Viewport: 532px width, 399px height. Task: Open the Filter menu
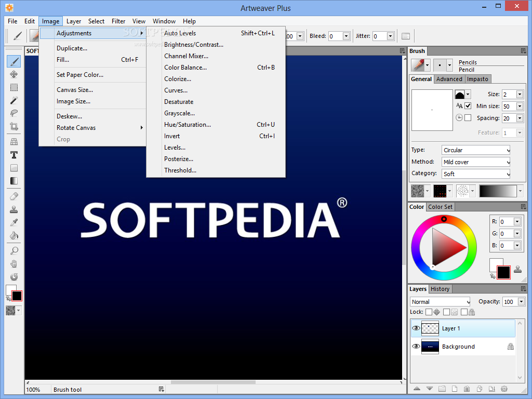click(118, 21)
